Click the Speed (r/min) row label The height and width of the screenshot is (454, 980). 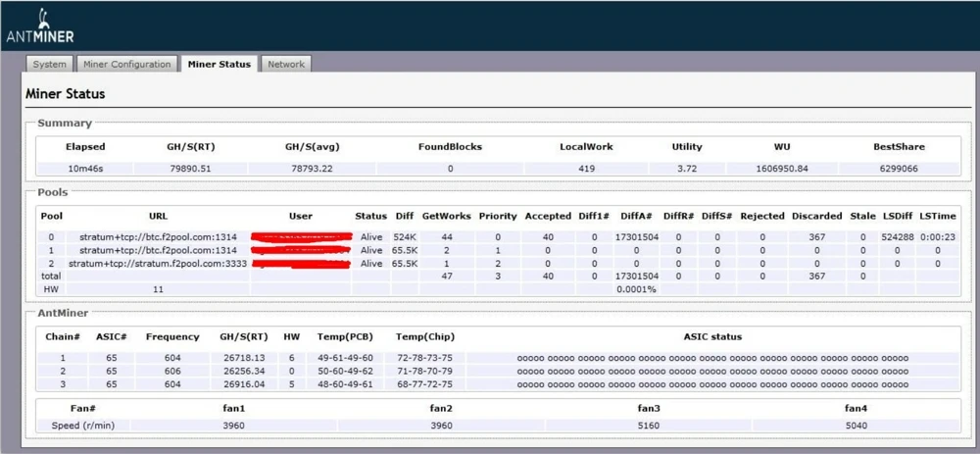[x=82, y=426]
